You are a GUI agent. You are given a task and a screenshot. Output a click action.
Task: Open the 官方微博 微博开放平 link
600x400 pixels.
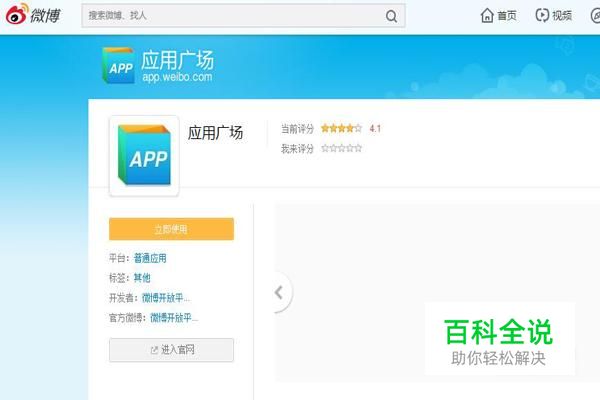(174, 318)
